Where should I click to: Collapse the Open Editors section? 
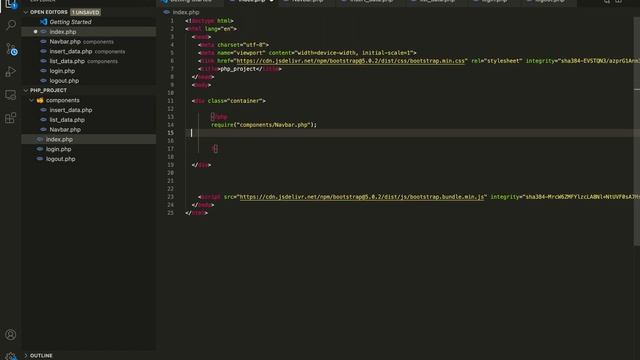point(26,12)
